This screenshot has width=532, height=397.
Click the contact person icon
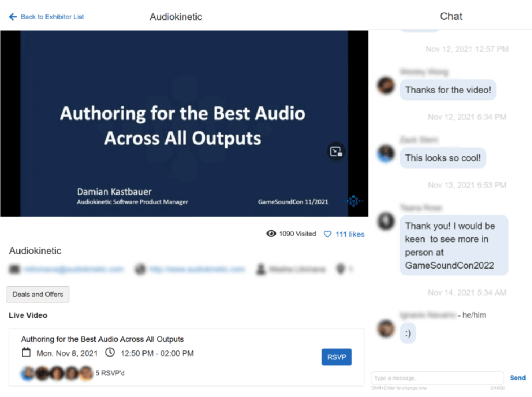261,269
